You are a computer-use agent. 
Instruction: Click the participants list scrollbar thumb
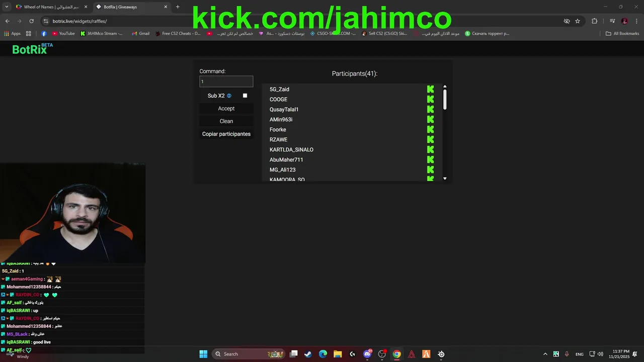[445, 99]
